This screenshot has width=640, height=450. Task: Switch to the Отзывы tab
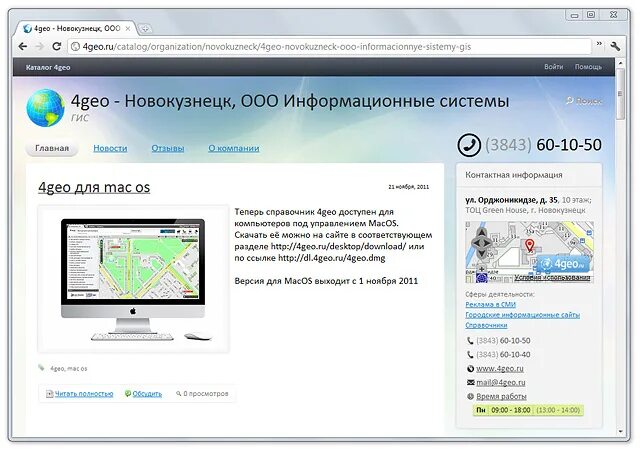click(168, 148)
